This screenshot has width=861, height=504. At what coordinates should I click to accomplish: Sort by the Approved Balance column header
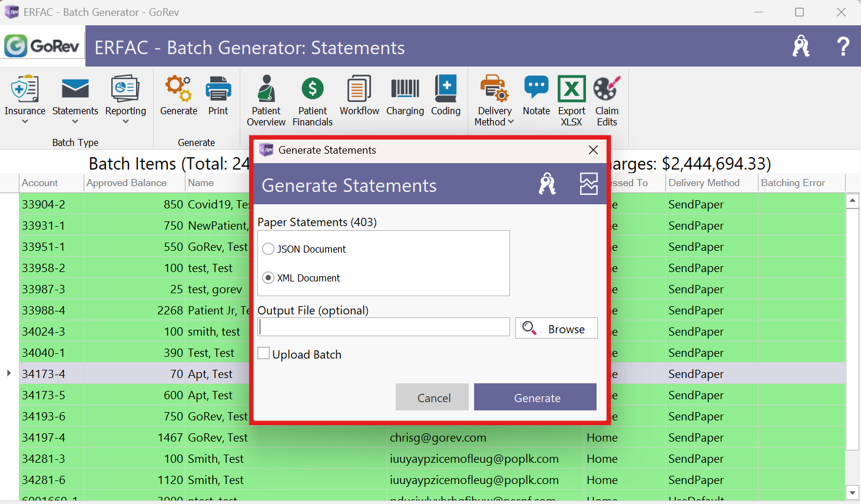[x=127, y=183]
